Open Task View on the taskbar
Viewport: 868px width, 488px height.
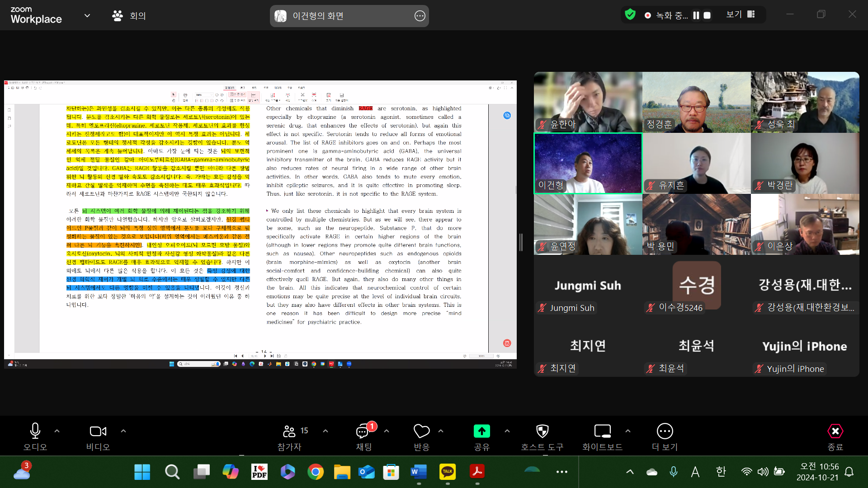201,472
